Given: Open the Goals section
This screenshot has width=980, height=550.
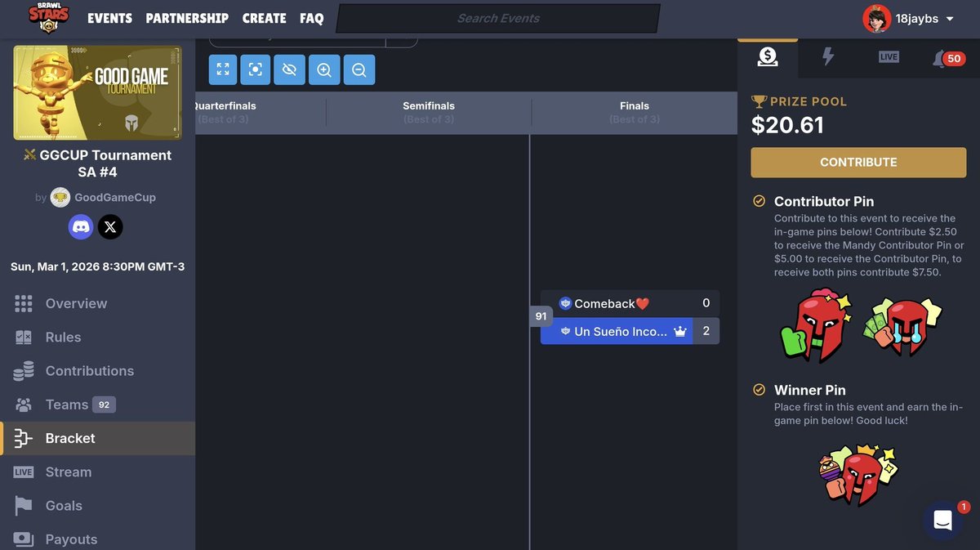Looking at the screenshot, I should (x=97, y=505).
